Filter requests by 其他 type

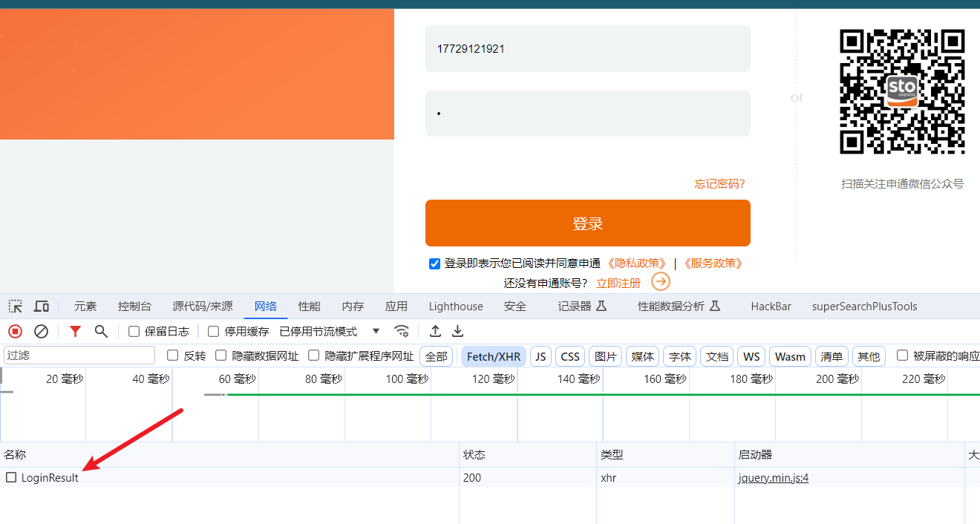click(869, 356)
